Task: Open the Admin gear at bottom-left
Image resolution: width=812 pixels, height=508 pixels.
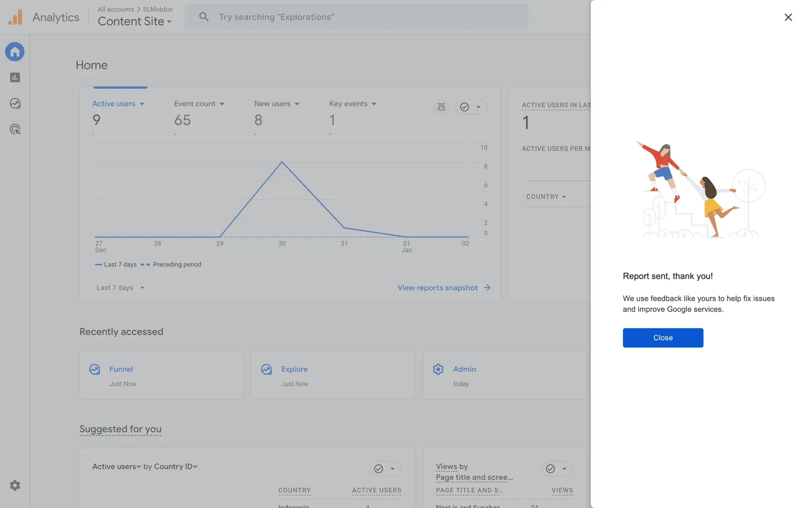Action: pyautogui.click(x=15, y=485)
